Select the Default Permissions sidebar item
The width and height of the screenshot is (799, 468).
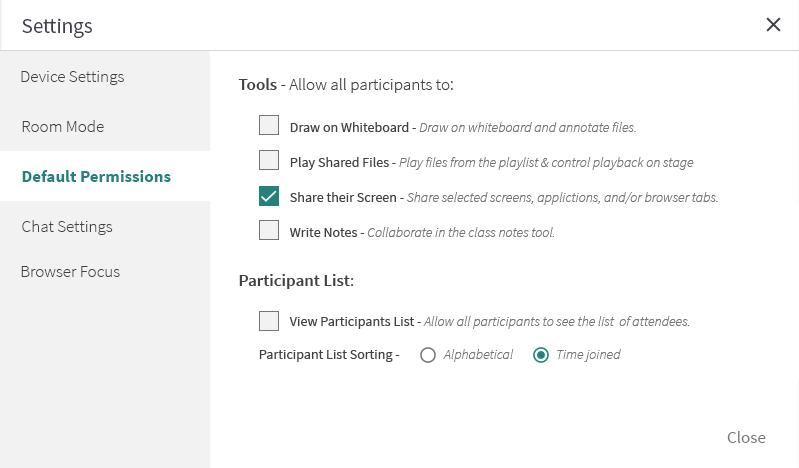[x=96, y=177]
